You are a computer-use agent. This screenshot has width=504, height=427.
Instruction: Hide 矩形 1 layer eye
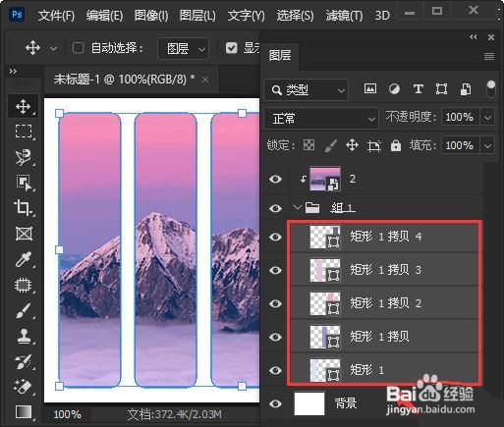pyautogui.click(x=275, y=370)
